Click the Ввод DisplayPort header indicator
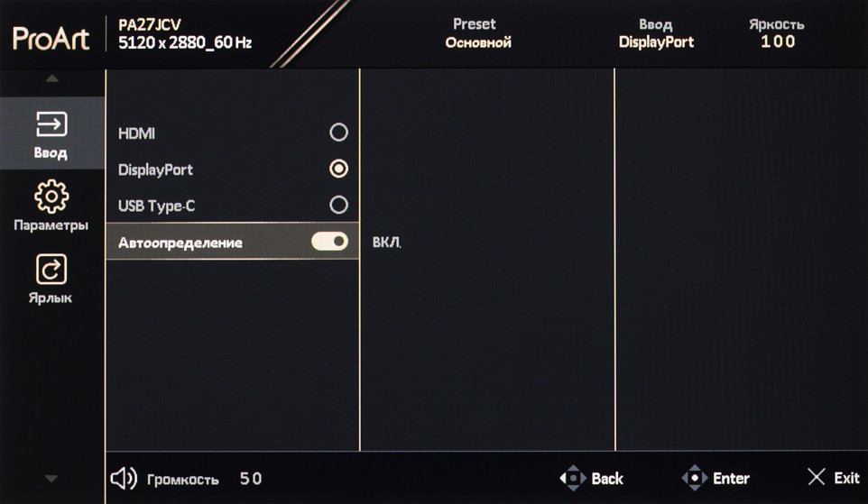The image size is (868, 504). coord(655,33)
